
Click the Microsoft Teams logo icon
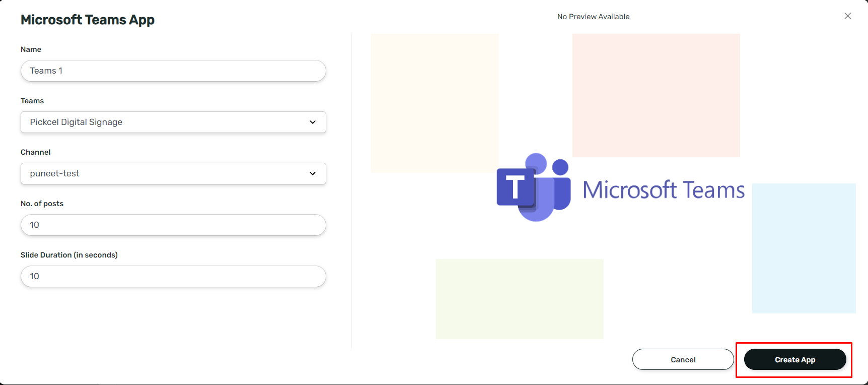pyautogui.click(x=534, y=187)
